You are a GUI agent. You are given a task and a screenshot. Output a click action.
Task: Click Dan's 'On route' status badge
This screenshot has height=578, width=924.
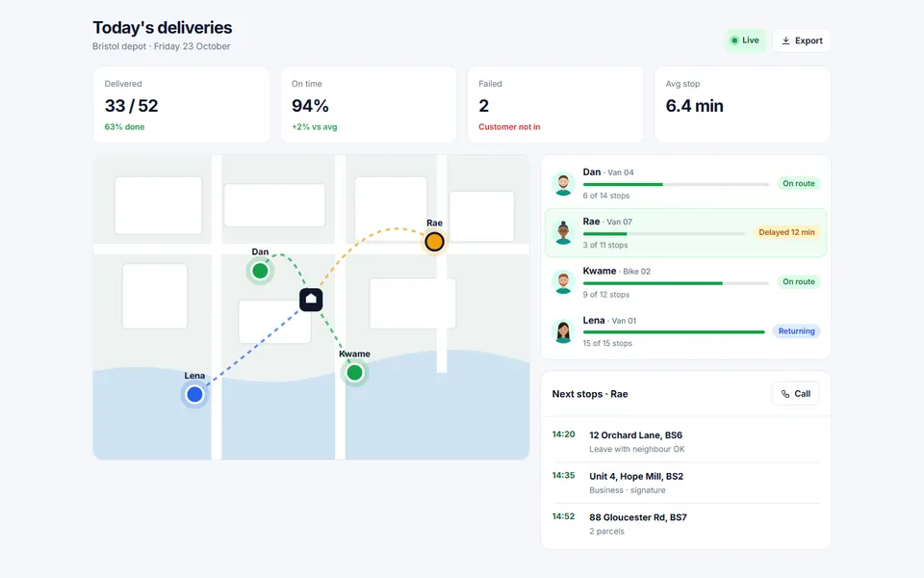[x=799, y=183]
